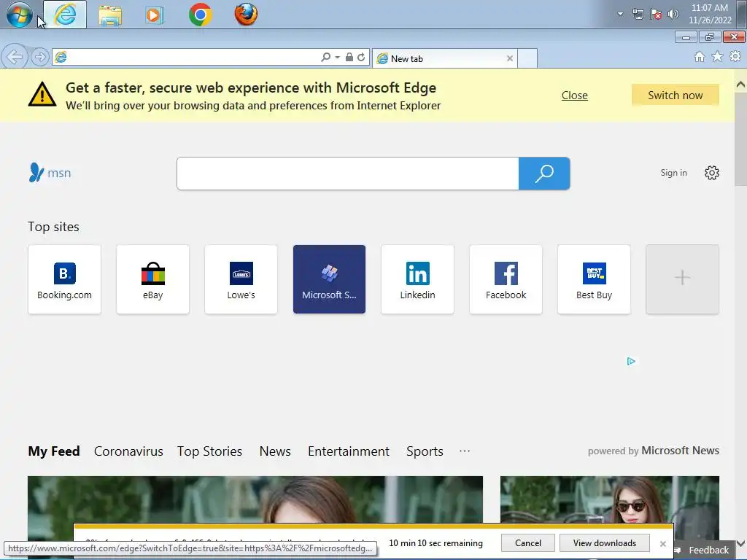Viewport: 747px width, 560px height.
Task: Select the Top Stories tab
Action: 209,451
